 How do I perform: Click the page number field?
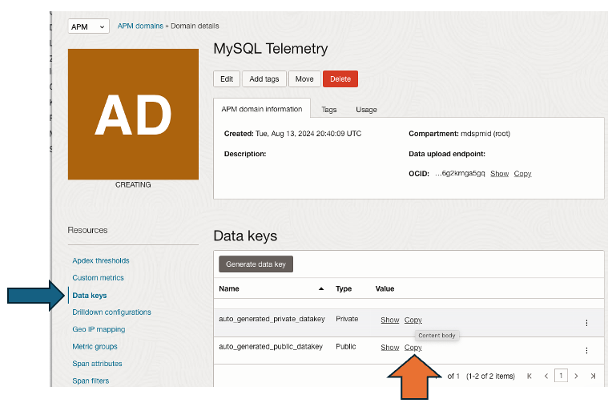(x=561, y=375)
